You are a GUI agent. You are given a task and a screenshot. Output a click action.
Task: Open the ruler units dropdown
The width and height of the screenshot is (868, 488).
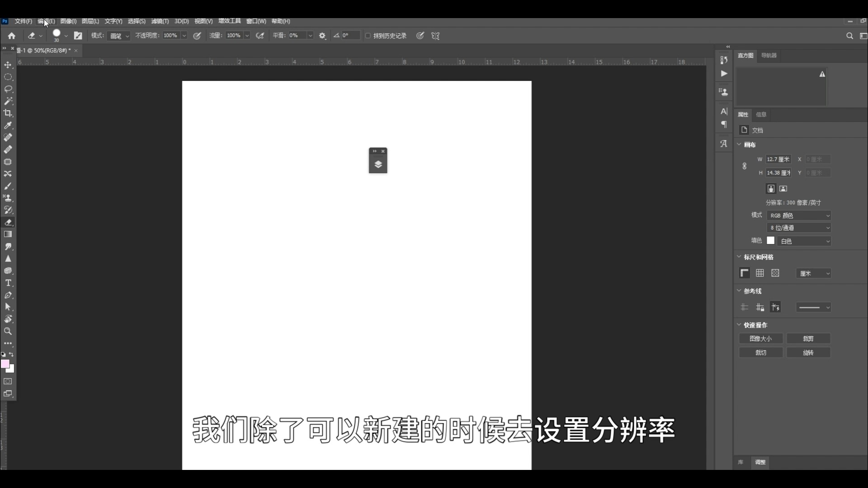click(x=814, y=273)
